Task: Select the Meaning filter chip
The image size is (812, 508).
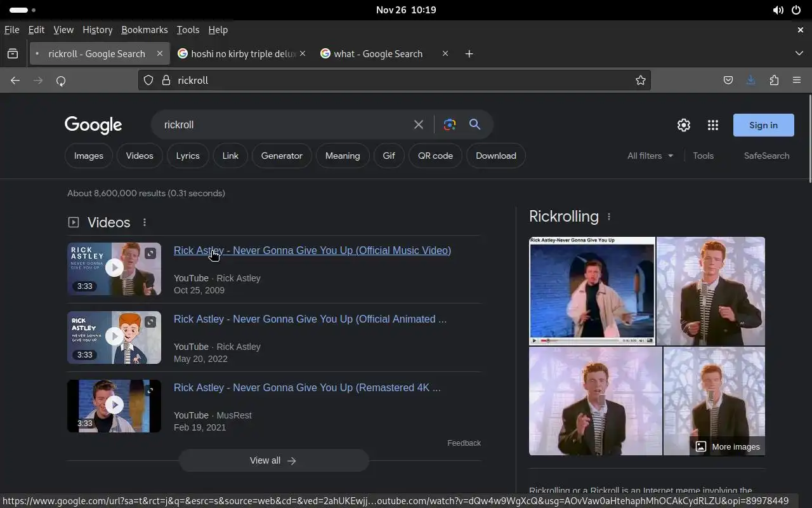Action: [343, 156]
